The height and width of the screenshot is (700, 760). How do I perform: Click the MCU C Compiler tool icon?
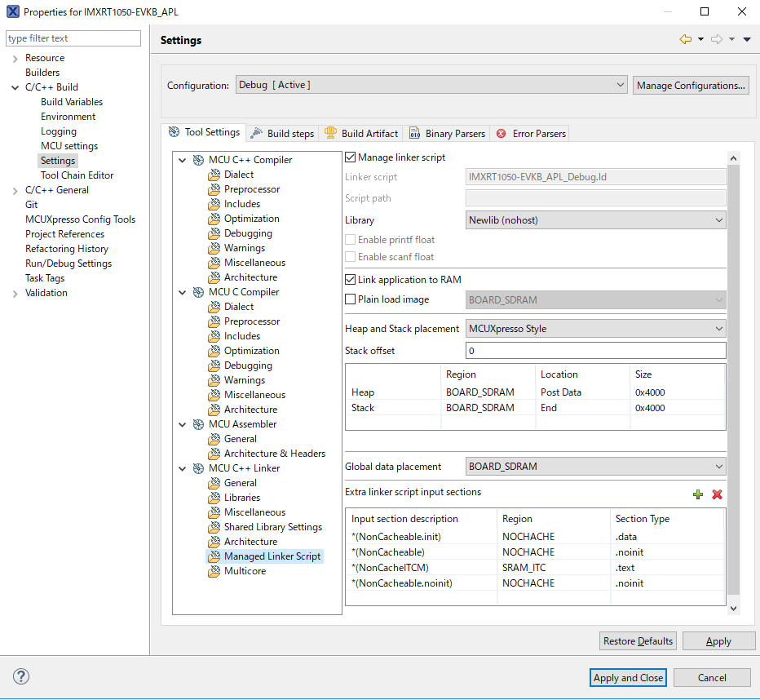(198, 292)
